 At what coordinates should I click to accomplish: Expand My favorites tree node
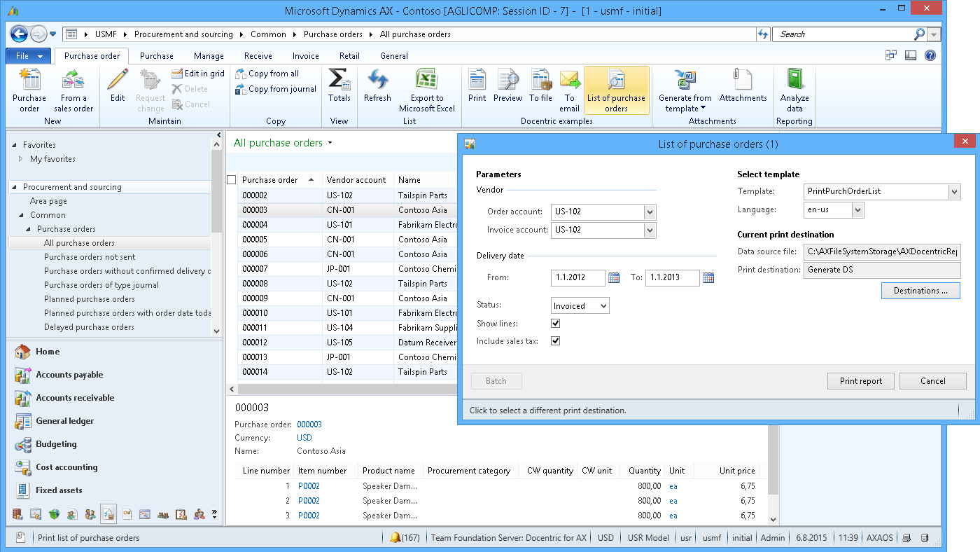point(20,159)
